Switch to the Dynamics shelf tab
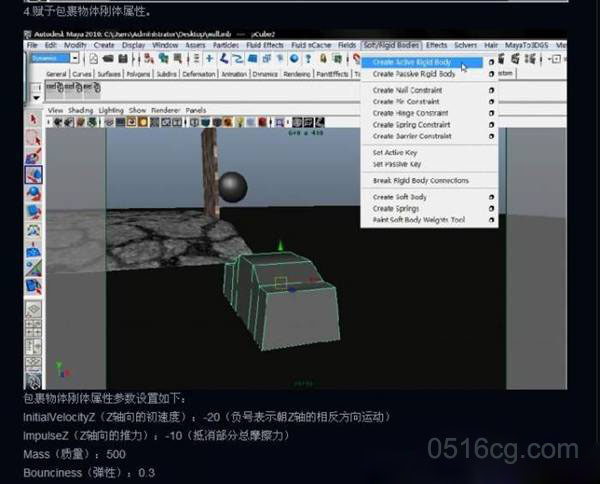The width and height of the screenshot is (600, 484). [x=265, y=74]
